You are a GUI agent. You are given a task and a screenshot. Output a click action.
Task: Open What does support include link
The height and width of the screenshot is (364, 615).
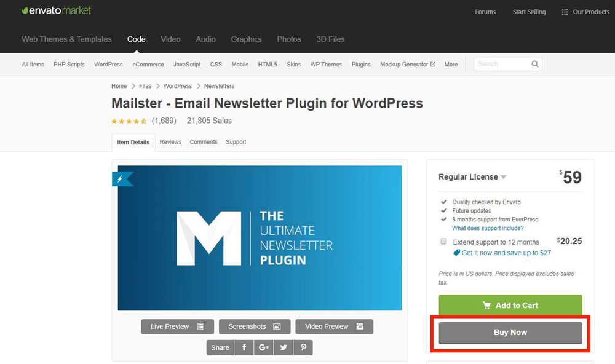488,228
